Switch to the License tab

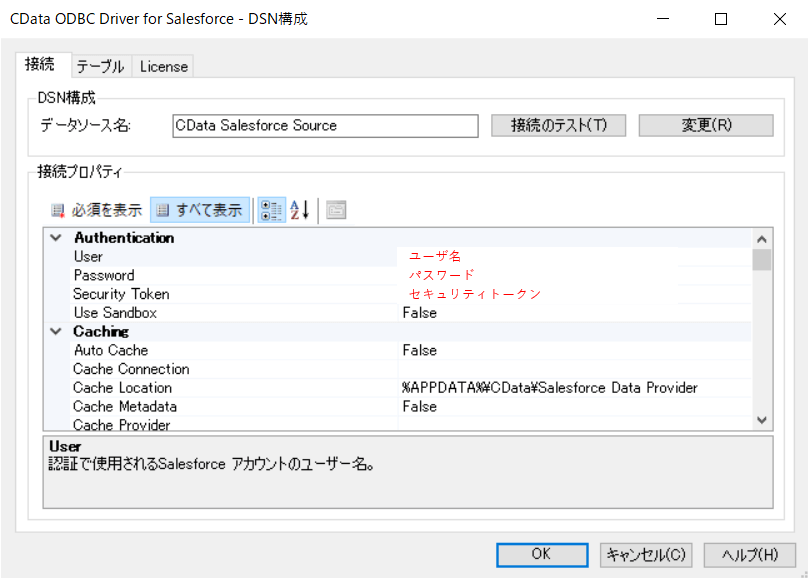pos(164,66)
